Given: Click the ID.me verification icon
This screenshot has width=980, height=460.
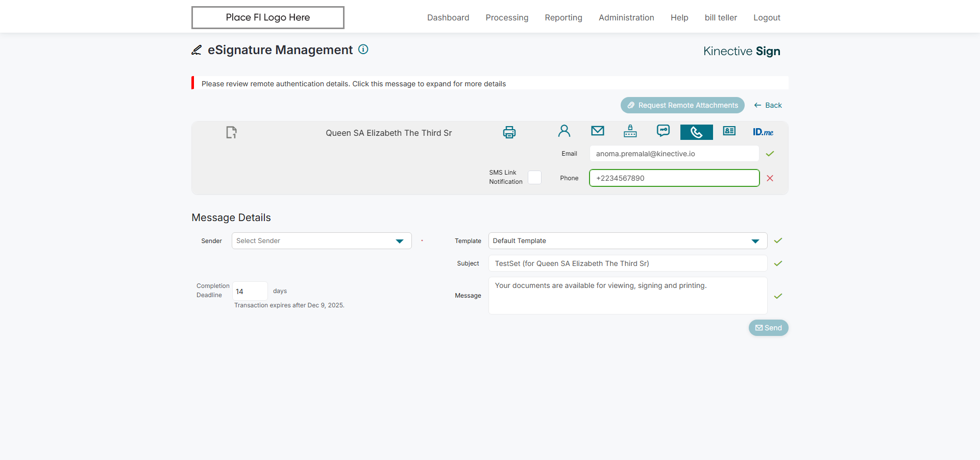Looking at the screenshot, I should pyautogui.click(x=763, y=132).
